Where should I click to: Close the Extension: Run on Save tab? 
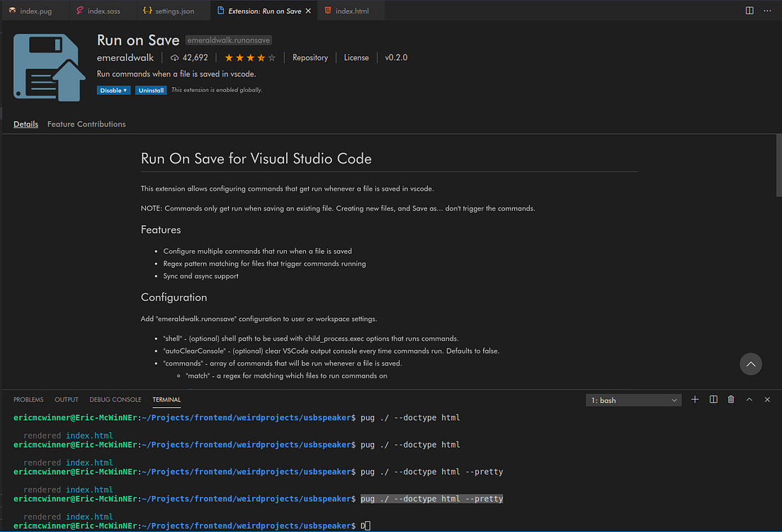307,11
